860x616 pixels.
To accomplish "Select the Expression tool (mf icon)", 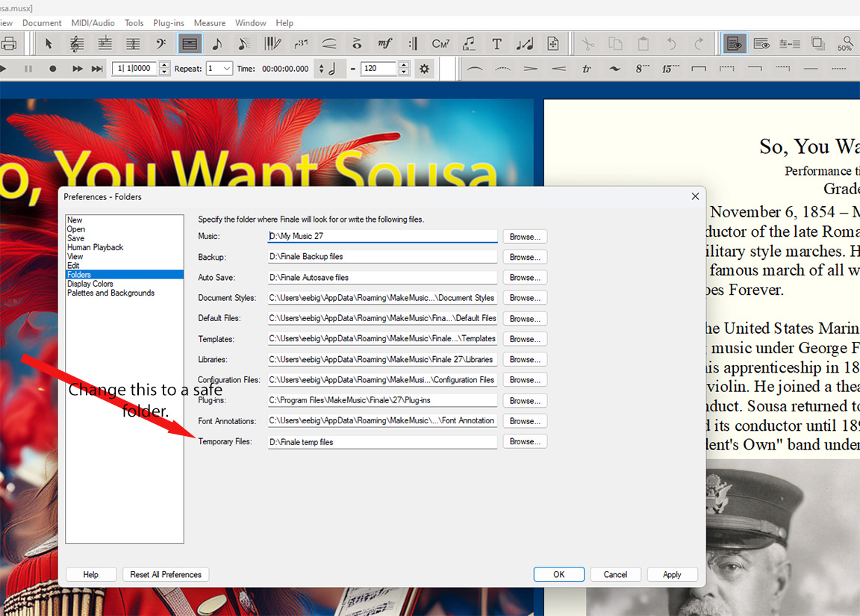I will pyautogui.click(x=384, y=44).
